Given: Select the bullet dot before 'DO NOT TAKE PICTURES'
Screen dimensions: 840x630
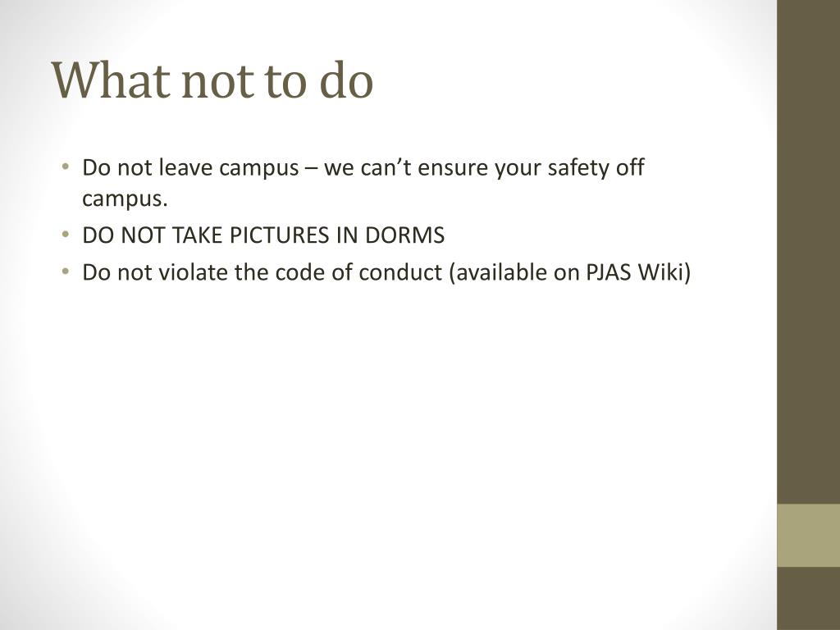Looking at the screenshot, I should click(x=66, y=234).
